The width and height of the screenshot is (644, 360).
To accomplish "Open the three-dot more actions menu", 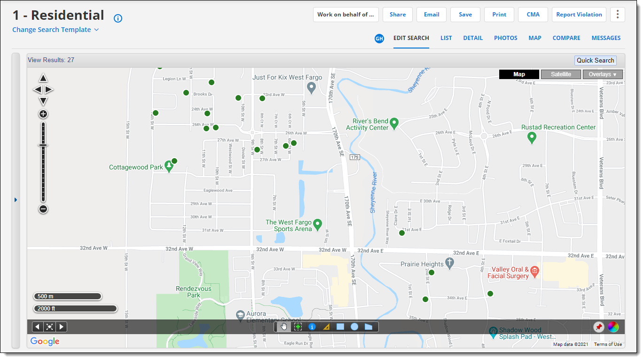I will tap(618, 15).
